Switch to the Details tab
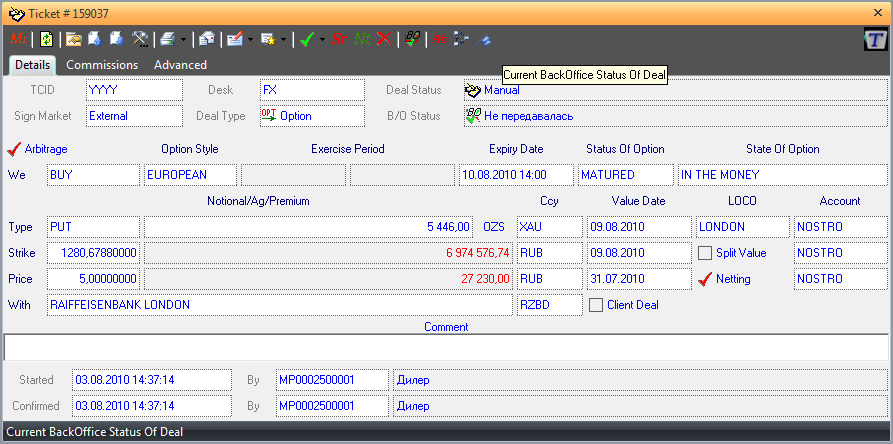 pos(32,65)
